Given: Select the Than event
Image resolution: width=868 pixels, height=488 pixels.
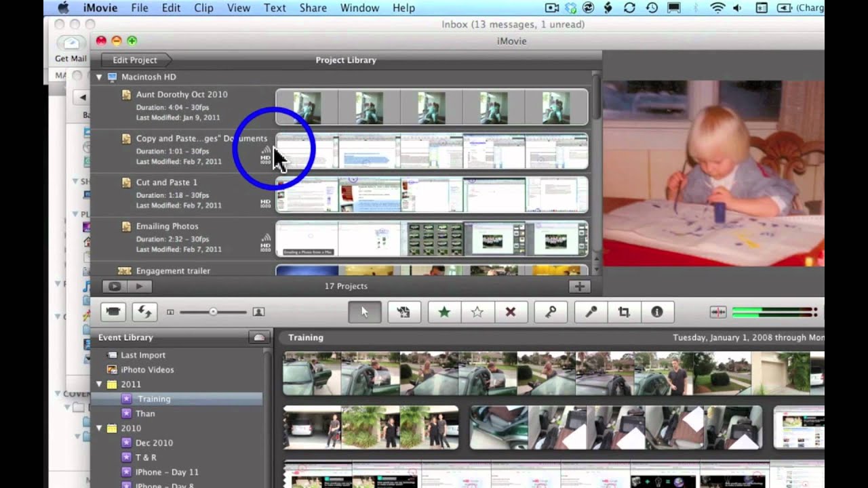Looking at the screenshot, I should (145, 413).
